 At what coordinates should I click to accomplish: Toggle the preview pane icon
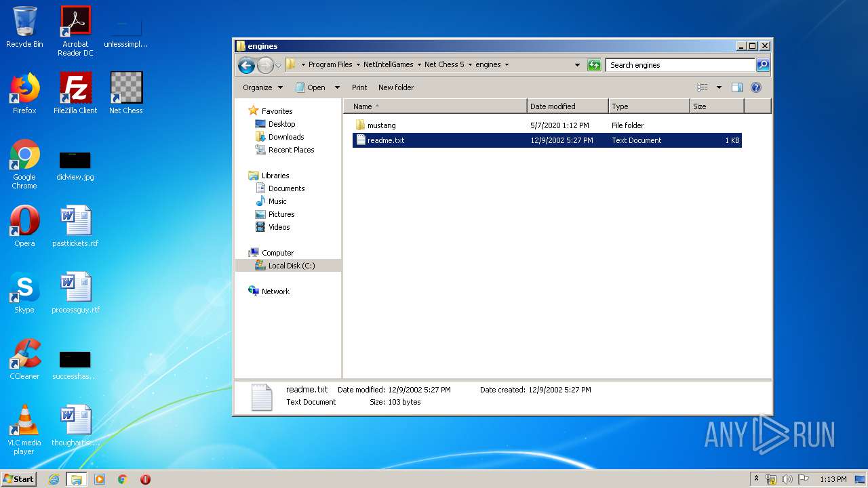[x=737, y=87]
